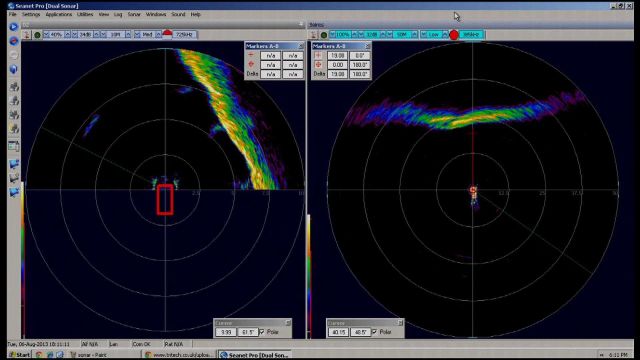Click left sonar's red half-circle scan sector icon

pos(167,34)
